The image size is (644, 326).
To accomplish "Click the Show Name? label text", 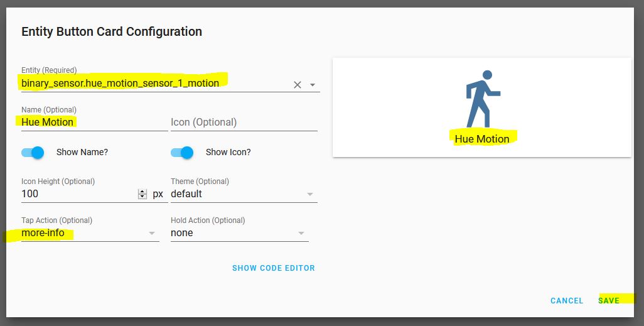I will click(82, 152).
